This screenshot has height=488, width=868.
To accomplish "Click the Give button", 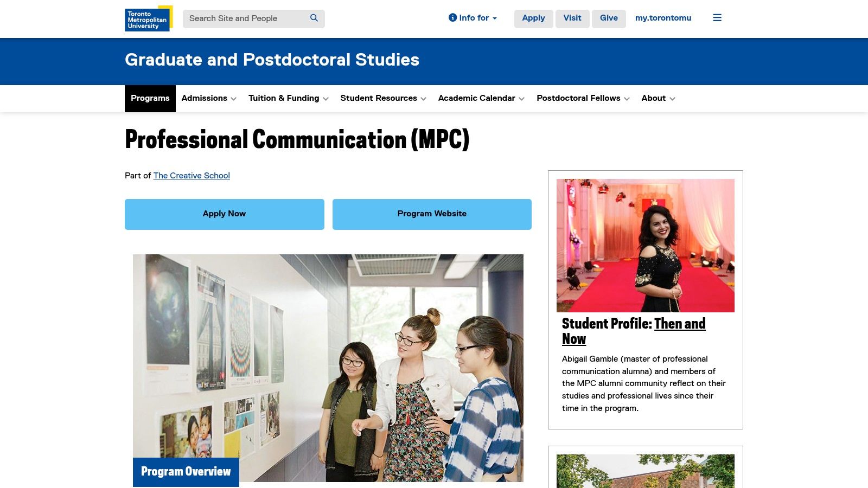I will coord(609,18).
